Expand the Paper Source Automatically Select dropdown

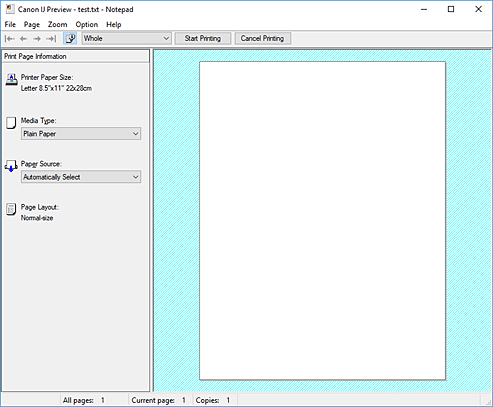[x=81, y=177]
